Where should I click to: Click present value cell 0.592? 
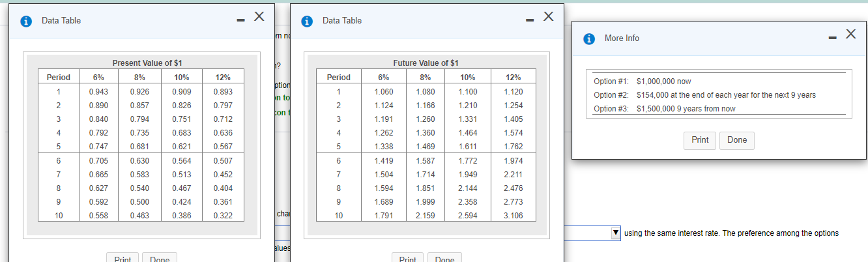click(x=99, y=202)
